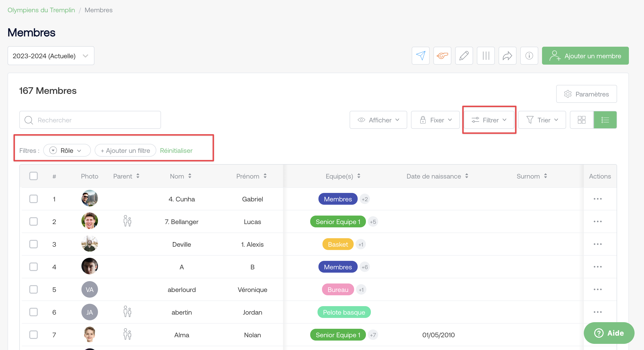This screenshot has width=644, height=350.
Task: Click Réinitialiser filters link
Action: click(x=176, y=150)
